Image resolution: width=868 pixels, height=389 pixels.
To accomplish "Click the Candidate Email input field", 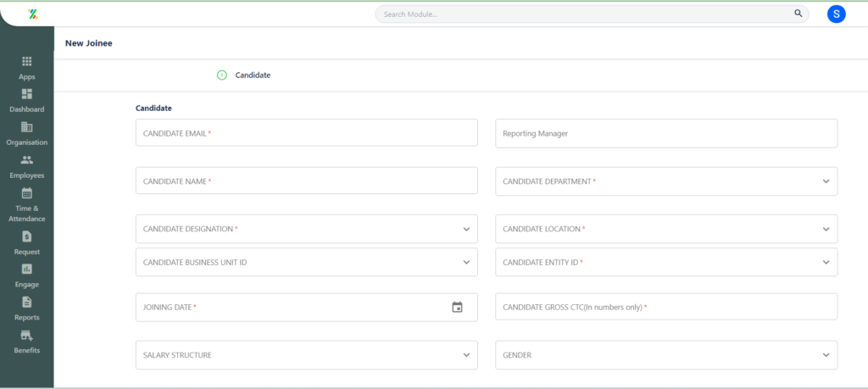I will click(306, 133).
